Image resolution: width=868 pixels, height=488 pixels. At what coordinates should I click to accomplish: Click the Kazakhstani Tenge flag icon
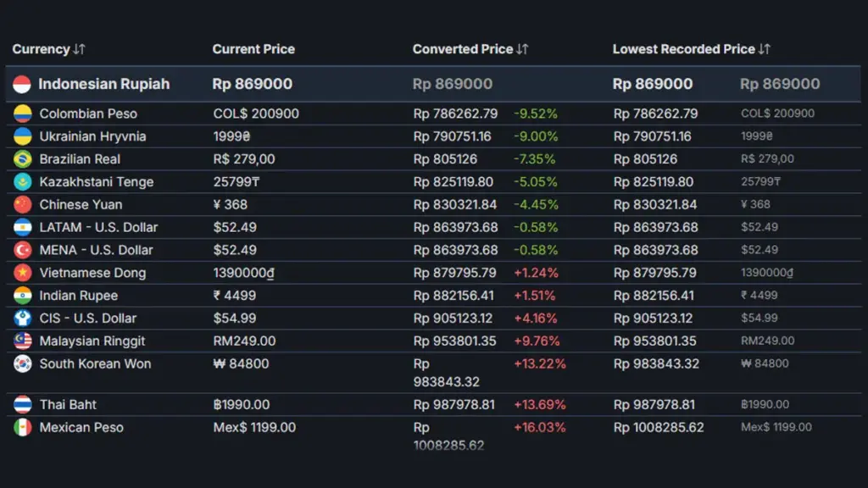click(25, 181)
